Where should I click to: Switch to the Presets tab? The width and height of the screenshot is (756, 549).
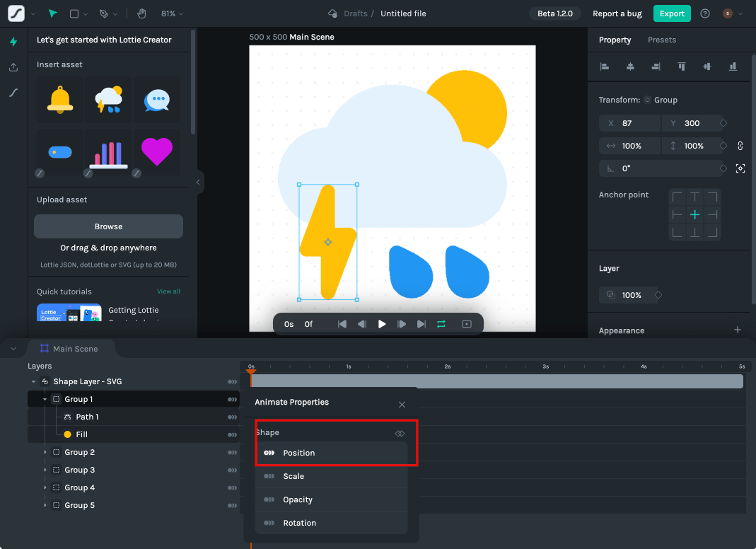point(662,40)
